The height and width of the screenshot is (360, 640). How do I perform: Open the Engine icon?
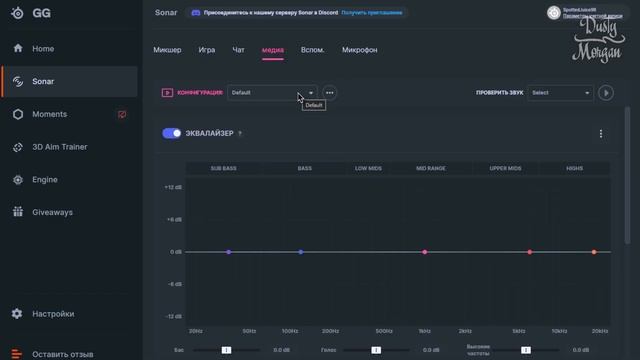pyautogui.click(x=18, y=180)
